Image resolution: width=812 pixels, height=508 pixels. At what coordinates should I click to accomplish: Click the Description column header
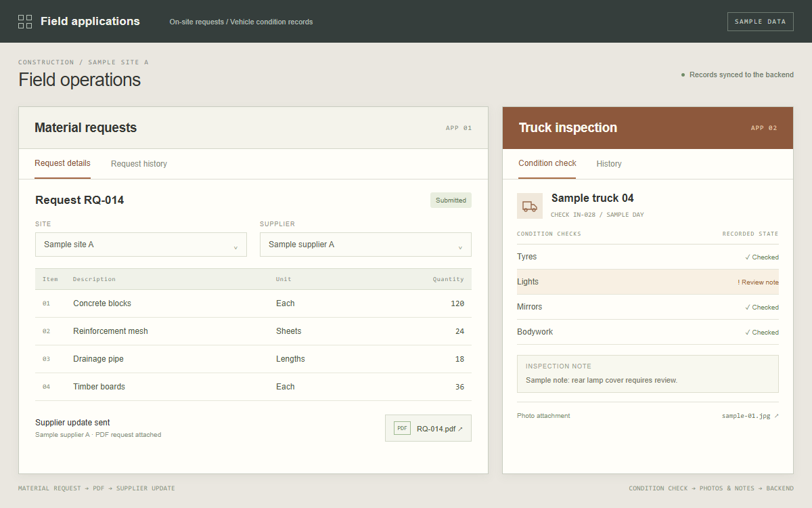click(x=94, y=279)
